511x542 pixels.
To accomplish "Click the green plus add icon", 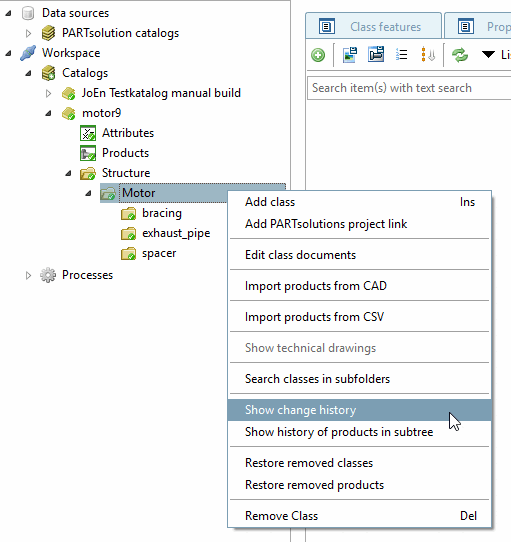I will (x=318, y=55).
